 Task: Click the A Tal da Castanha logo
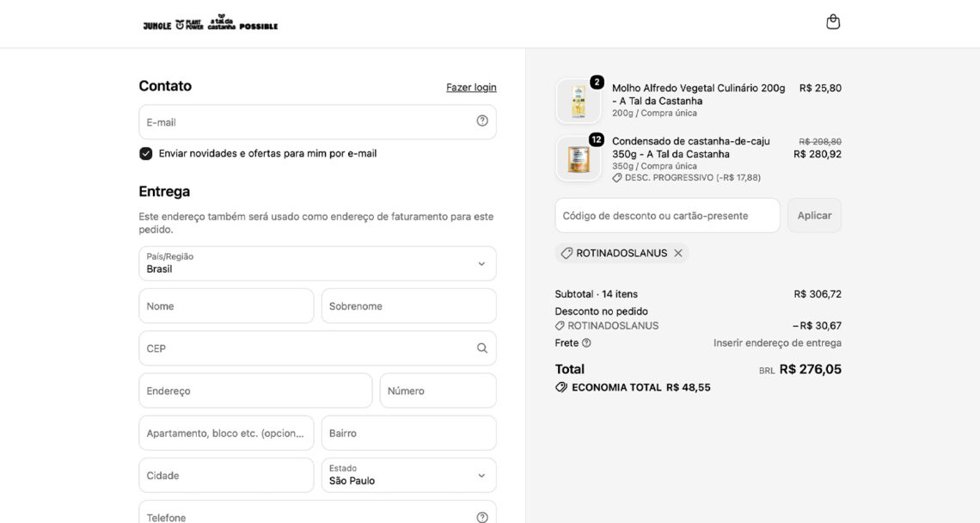point(221,22)
